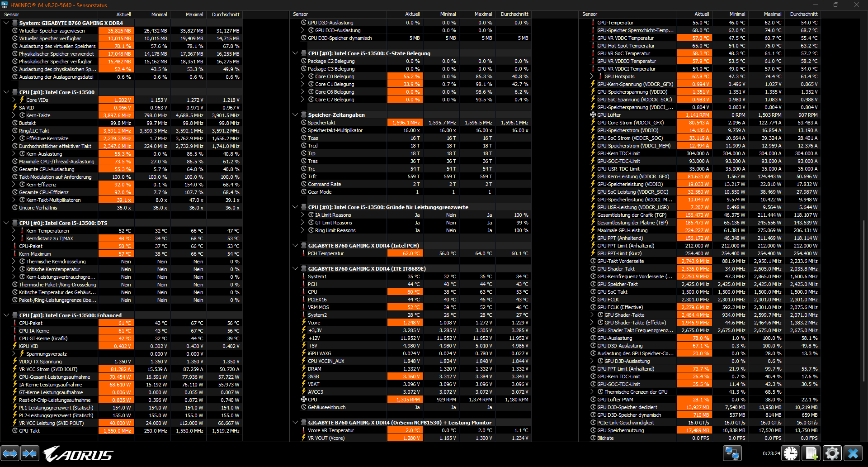This screenshot has width=868, height=467.
Task: Click the lightning icon beside VDDQ TX Spannung
Action: (15, 362)
